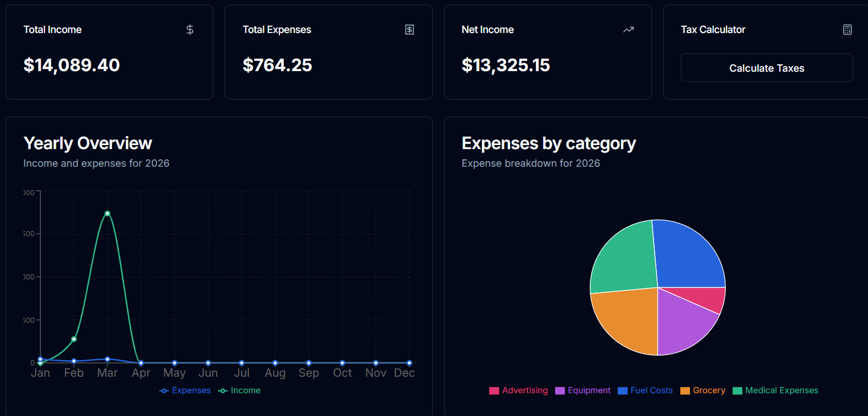Click the March income peak data point

(108, 213)
